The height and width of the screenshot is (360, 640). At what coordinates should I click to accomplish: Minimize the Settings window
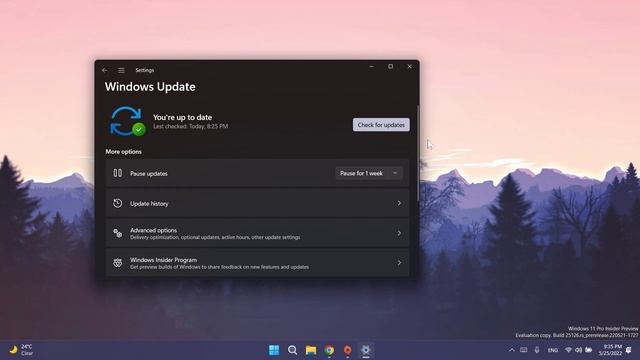[371, 67]
